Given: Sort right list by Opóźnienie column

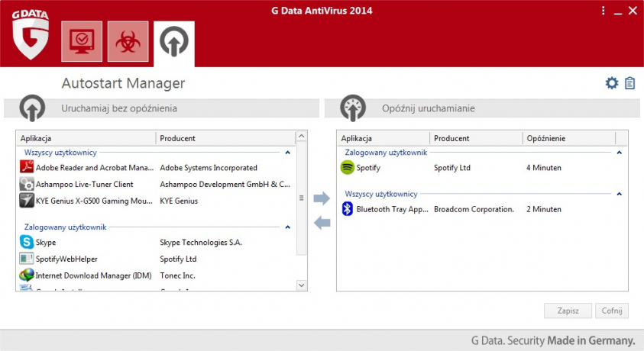Looking at the screenshot, I should point(569,138).
